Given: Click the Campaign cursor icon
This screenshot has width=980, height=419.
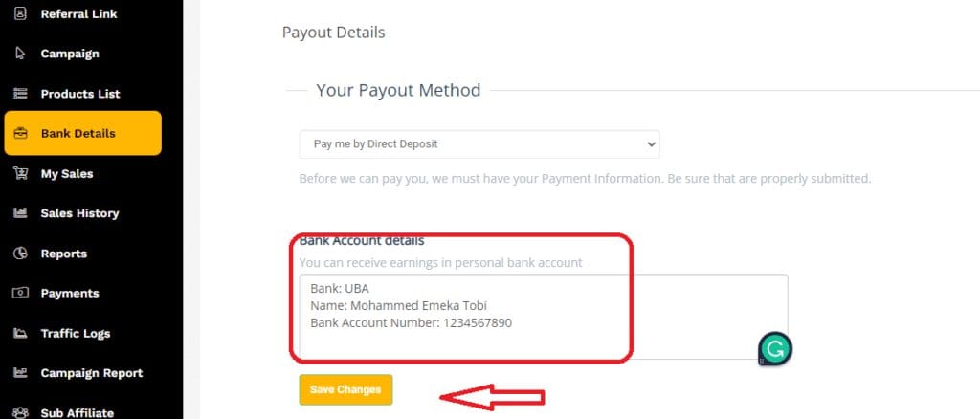Looking at the screenshot, I should pyautogui.click(x=21, y=54).
